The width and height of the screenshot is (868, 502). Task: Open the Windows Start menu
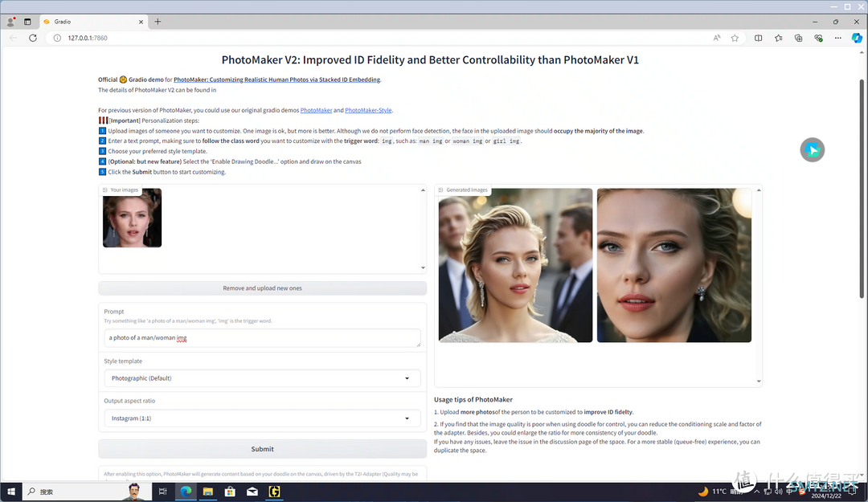pyautogui.click(x=11, y=492)
